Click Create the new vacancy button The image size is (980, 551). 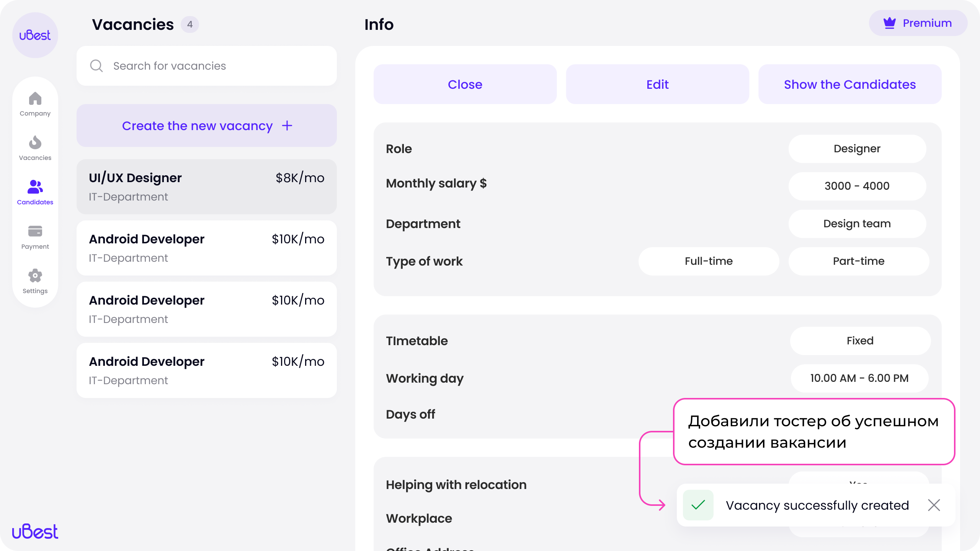207,126
